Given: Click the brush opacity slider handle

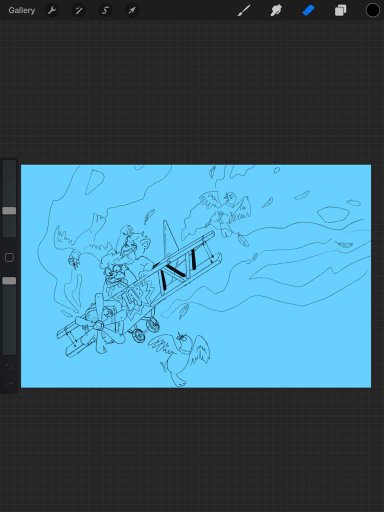Looking at the screenshot, I should click(9, 281).
